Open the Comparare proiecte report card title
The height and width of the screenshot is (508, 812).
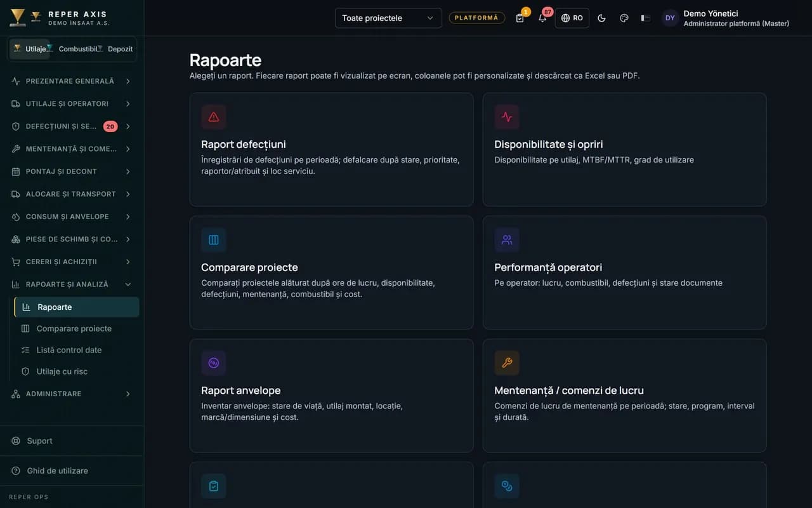pyautogui.click(x=249, y=267)
